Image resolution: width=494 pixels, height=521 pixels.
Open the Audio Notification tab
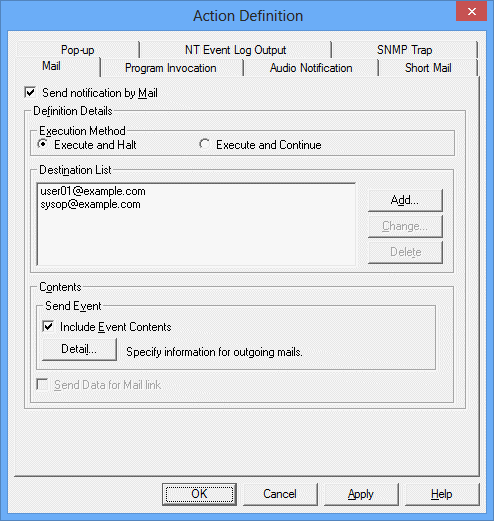pyautogui.click(x=311, y=68)
